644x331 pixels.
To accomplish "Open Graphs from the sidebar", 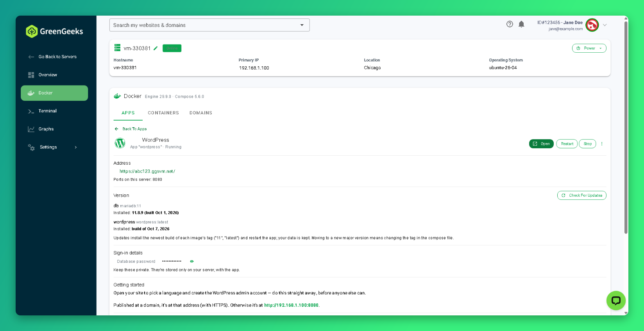I will (x=54, y=129).
